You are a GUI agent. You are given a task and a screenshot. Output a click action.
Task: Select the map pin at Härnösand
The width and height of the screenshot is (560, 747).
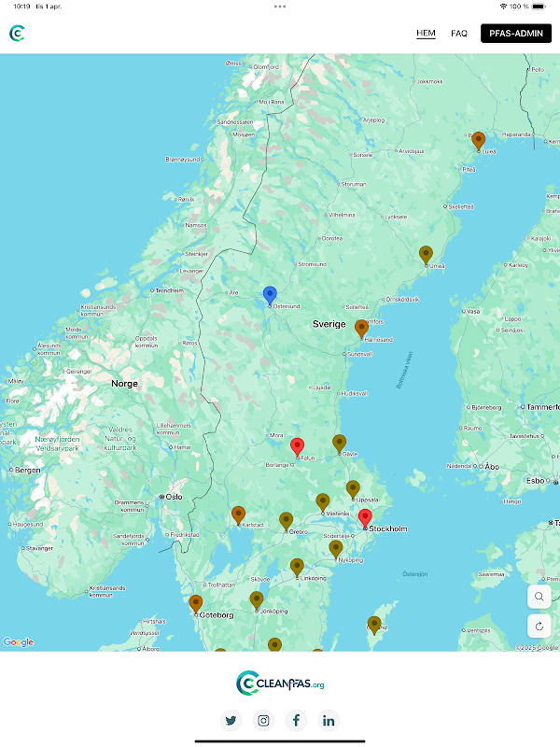[x=361, y=330]
